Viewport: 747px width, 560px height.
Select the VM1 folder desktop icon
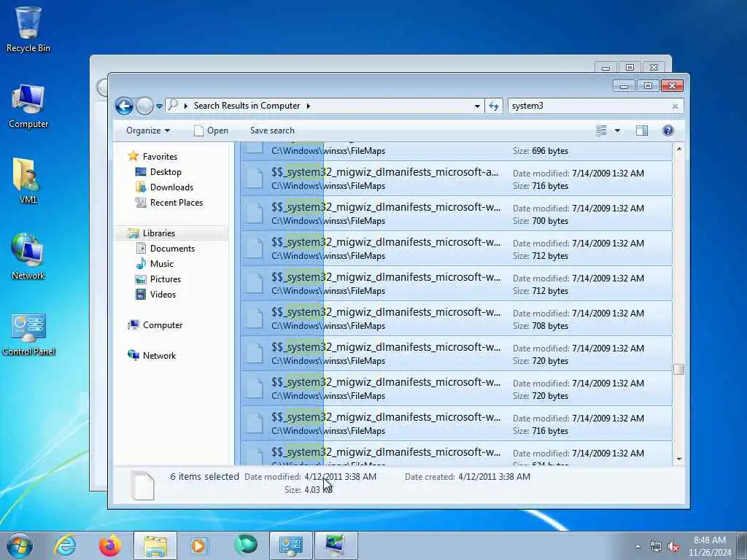click(x=28, y=181)
